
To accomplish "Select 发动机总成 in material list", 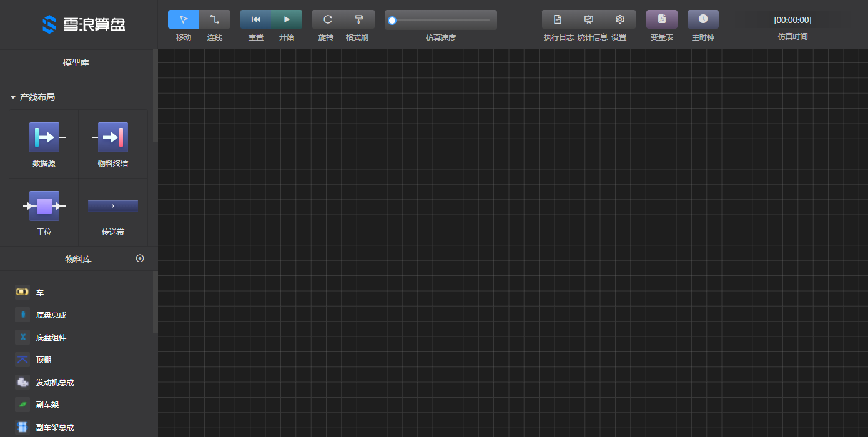I will (55, 383).
